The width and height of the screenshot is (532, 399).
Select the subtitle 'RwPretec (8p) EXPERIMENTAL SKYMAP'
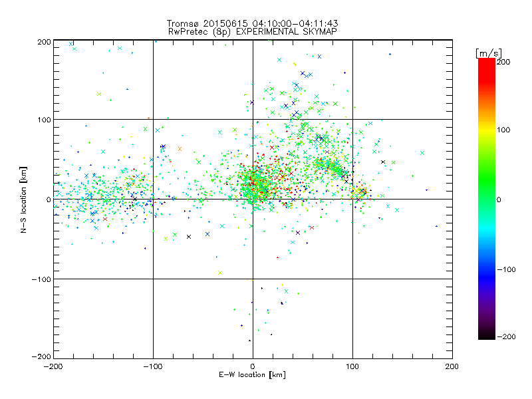252,32
